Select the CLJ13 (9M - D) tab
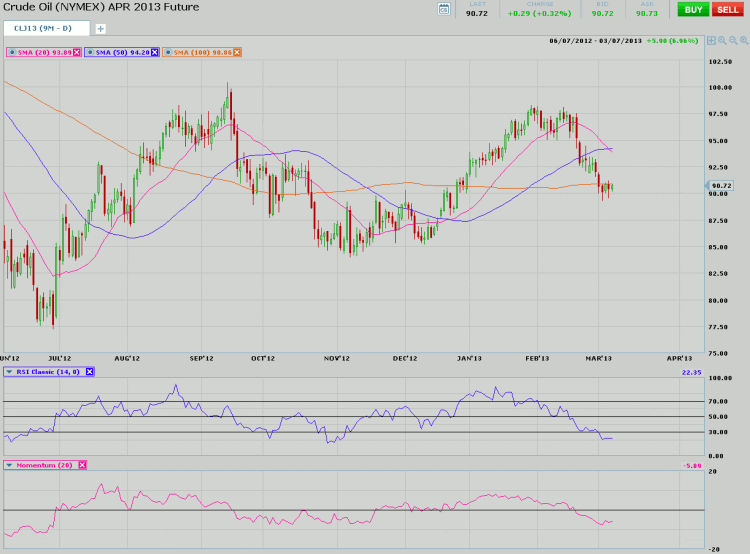 click(x=45, y=28)
